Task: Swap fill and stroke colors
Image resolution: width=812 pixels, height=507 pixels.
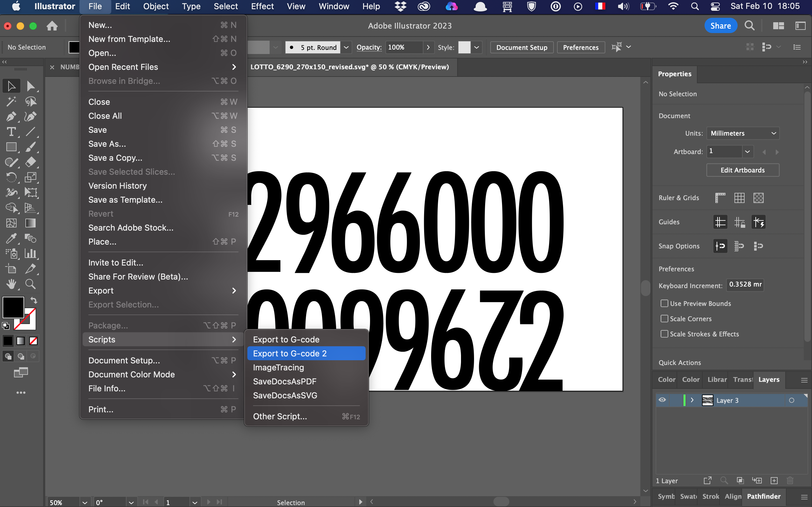Action: [x=34, y=300]
